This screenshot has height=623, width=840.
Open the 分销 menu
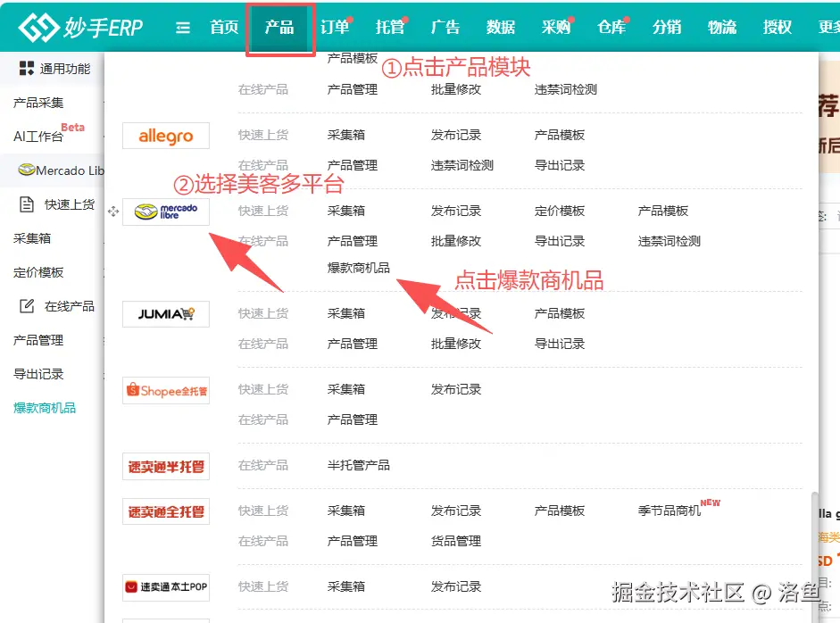(667, 27)
